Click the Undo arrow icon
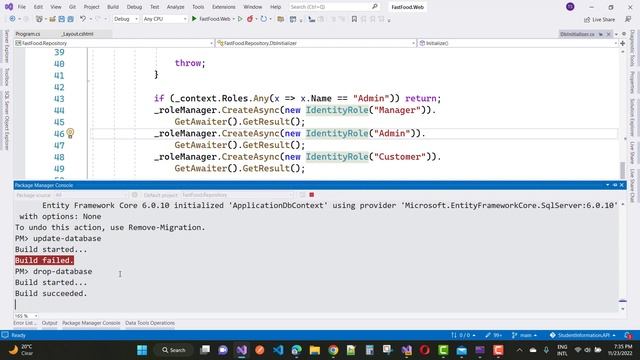Viewport: 640px width, 360px height. point(83,19)
